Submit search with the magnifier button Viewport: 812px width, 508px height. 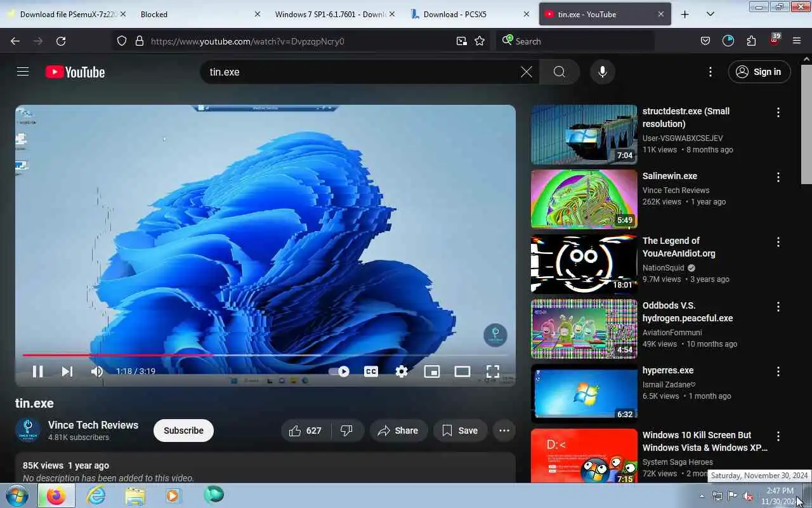(559, 72)
